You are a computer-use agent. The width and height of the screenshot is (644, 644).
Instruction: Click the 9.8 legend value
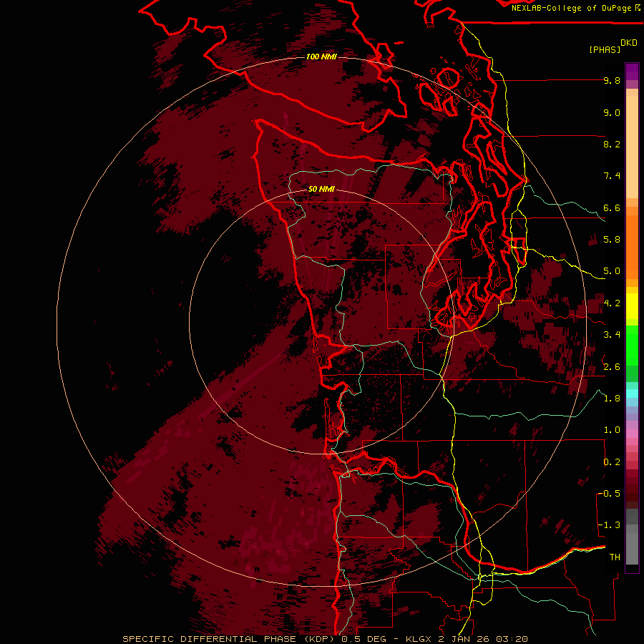coord(612,80)
